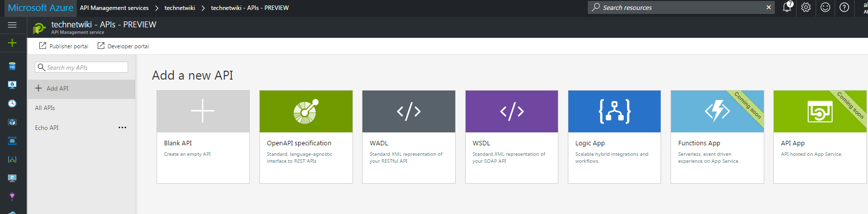The width and height of the screenshot is (868, 214).
Task: Open SQL databases in the left sidebar
Action: pos(12,66)
